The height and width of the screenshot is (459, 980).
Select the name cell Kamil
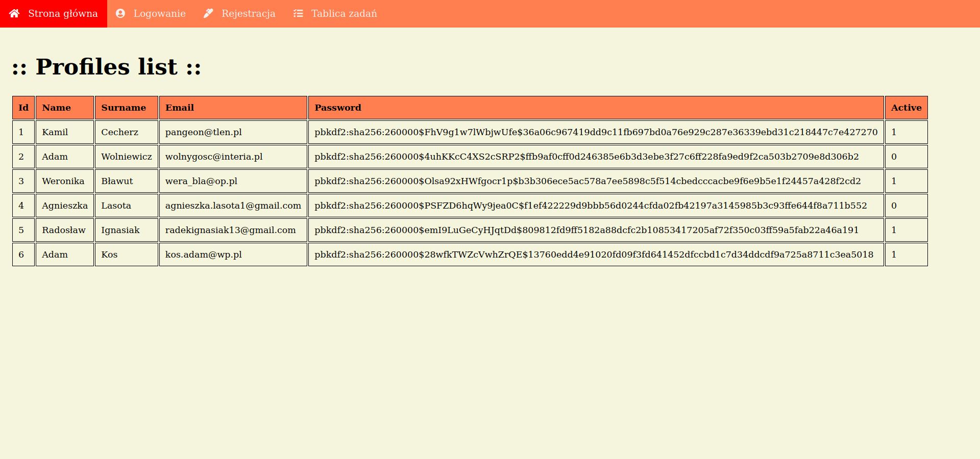pos(65,132)
